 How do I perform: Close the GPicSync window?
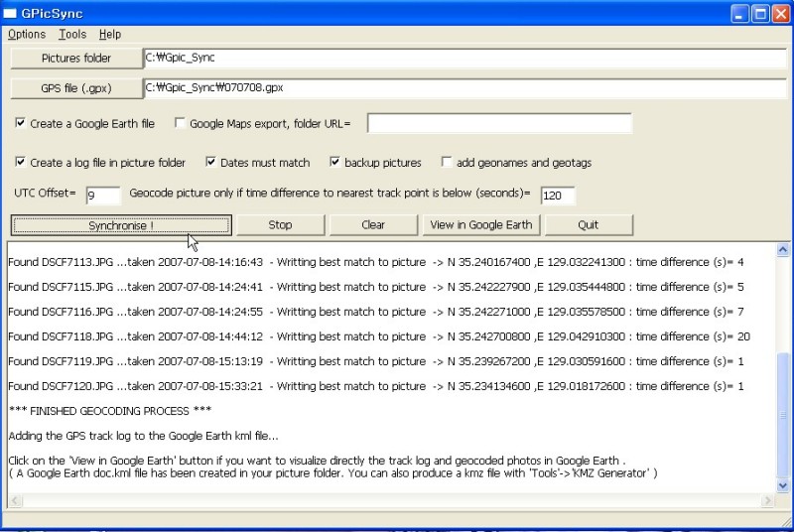(x=780, y=14)
